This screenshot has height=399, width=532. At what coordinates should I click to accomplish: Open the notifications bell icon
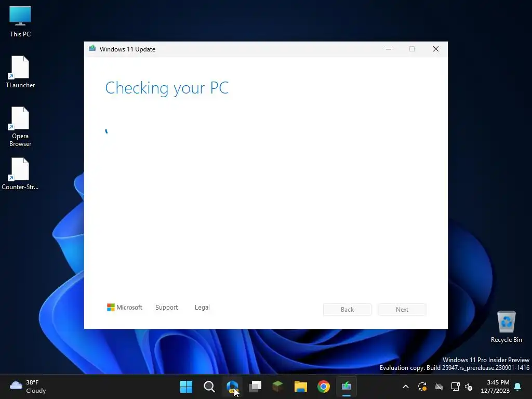517,387
